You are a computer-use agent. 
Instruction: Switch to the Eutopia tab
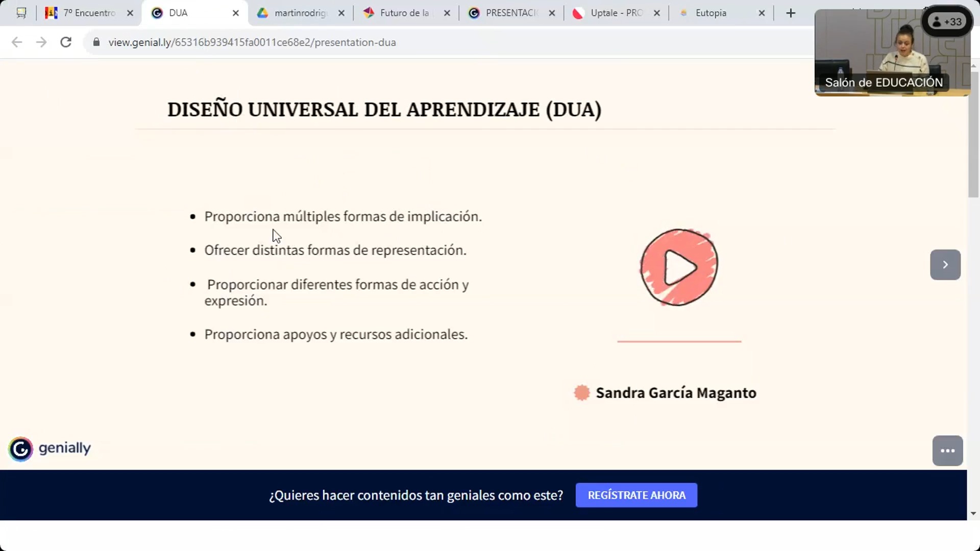(710, 13)
